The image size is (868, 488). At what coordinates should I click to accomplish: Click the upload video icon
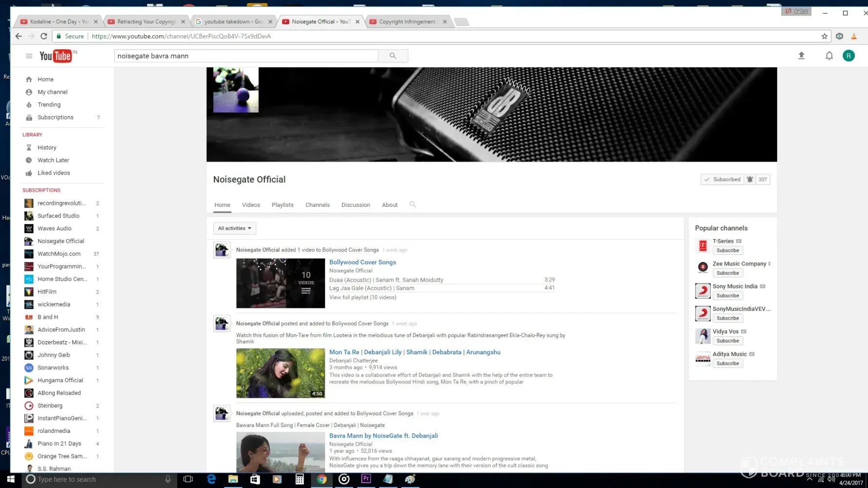click(801, 56)
